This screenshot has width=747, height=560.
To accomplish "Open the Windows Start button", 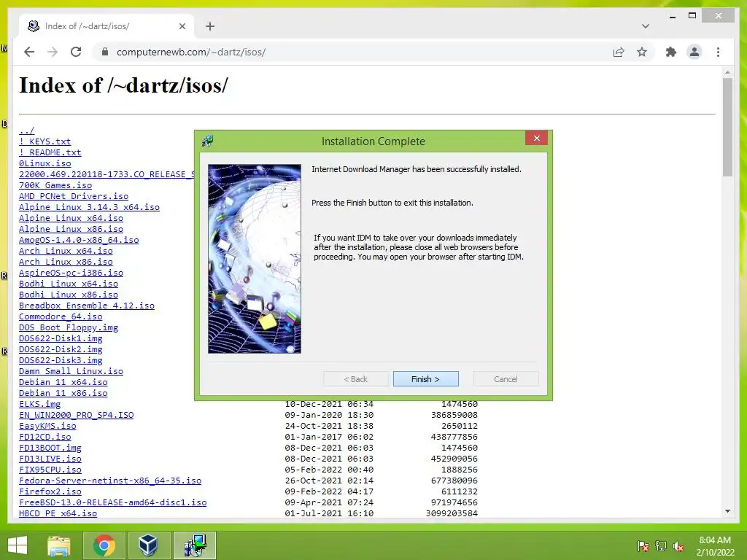I will coord(18,545).
